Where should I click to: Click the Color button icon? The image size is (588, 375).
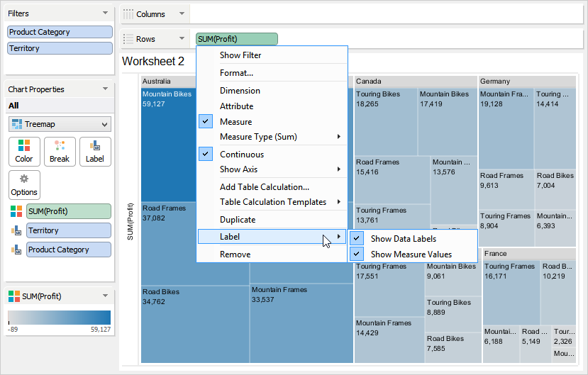tap(24, 146)
